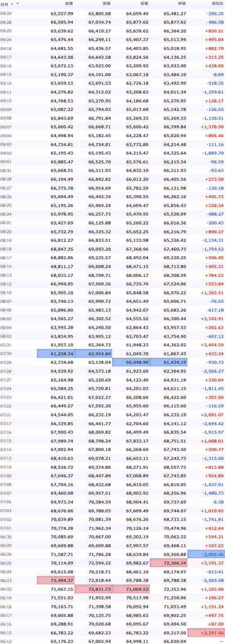Select highlighted low price 71,009.52
Image resolution: width=225 pixels, height=644 pixels.
point(131,589)
